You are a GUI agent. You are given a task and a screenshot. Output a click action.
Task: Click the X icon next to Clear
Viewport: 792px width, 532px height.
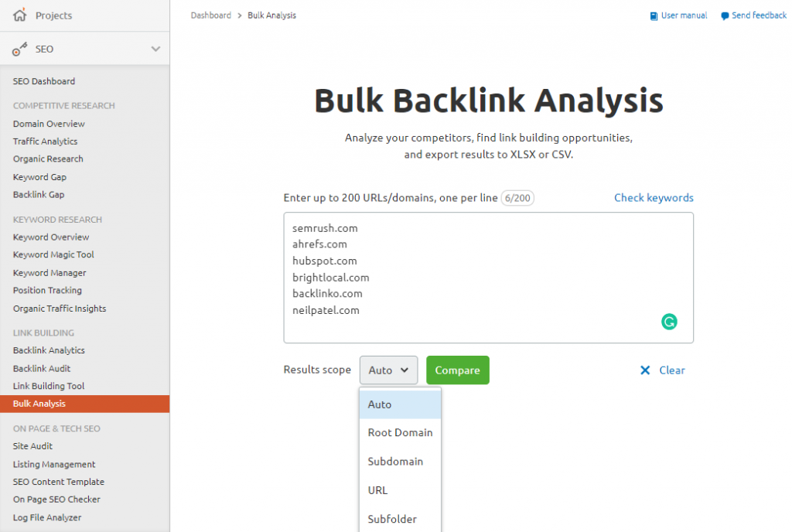point(645,370)
